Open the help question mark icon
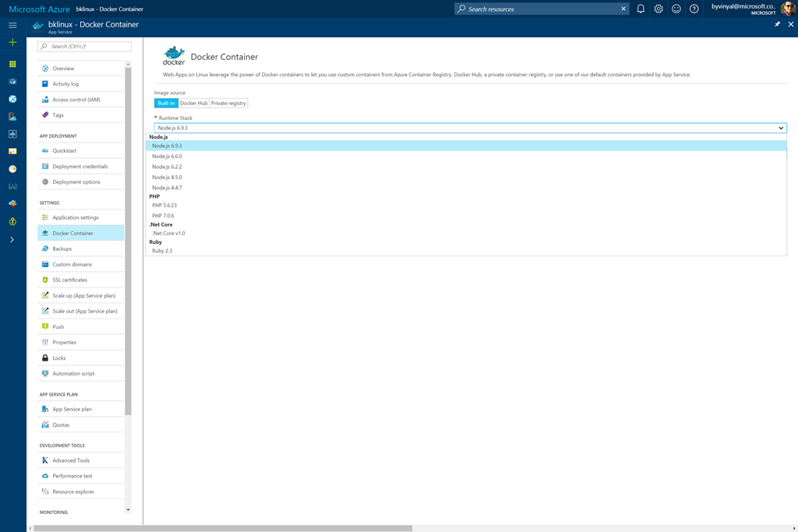798x532 pixels. pos(694,9)
